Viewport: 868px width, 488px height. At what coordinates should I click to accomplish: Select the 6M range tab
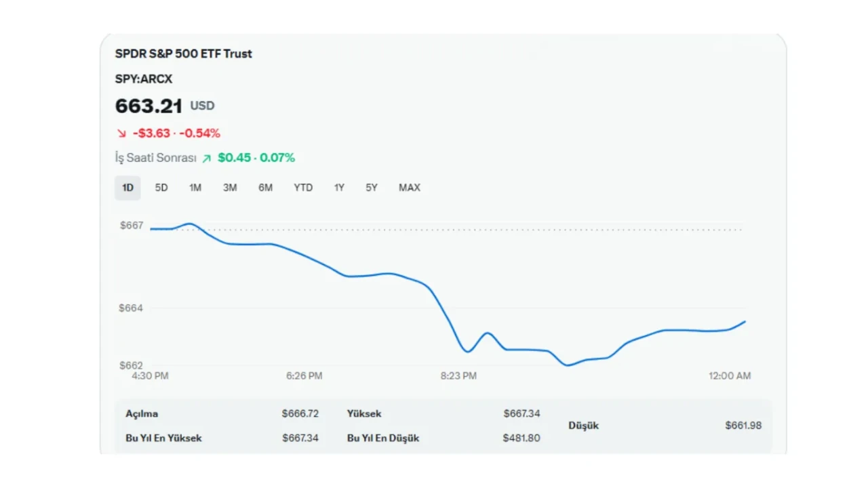pos(265,188)
